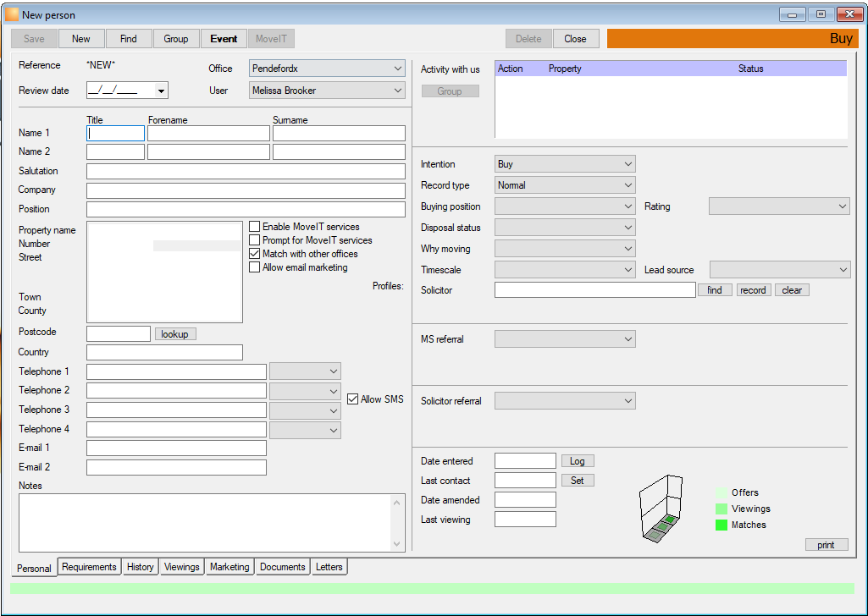Screen dimensions: 868x616
Task: Tick Allow email marketing checkbox
Action: point(255,267)
